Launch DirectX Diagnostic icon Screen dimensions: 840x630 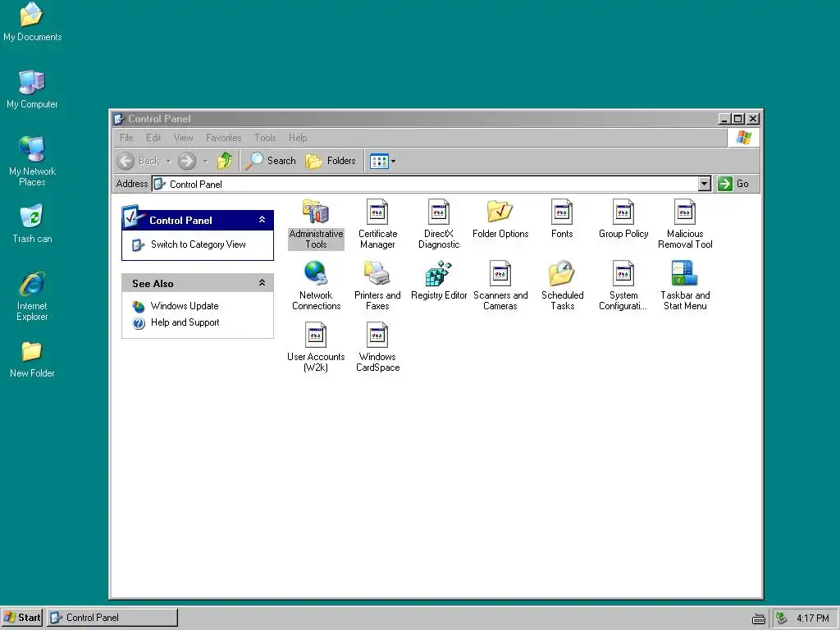tap(439, 224)
